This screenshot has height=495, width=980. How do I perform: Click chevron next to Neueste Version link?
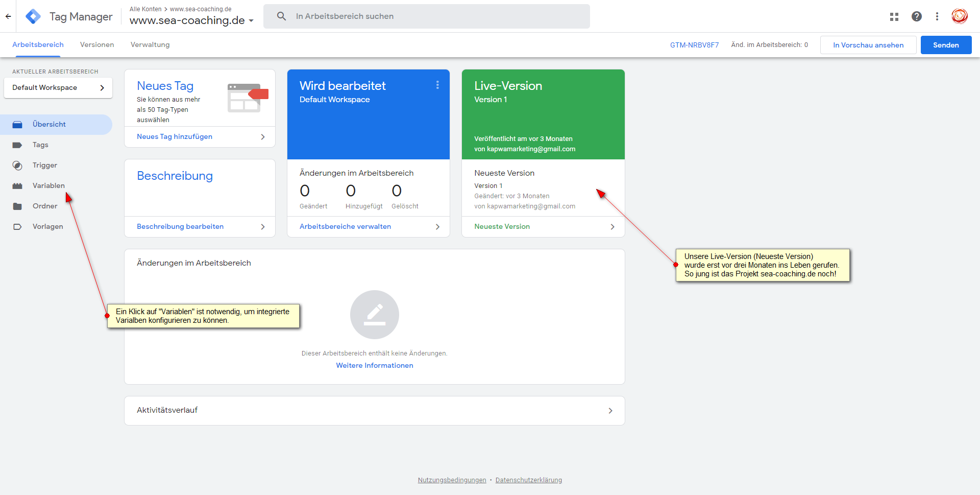pos(612,227)
